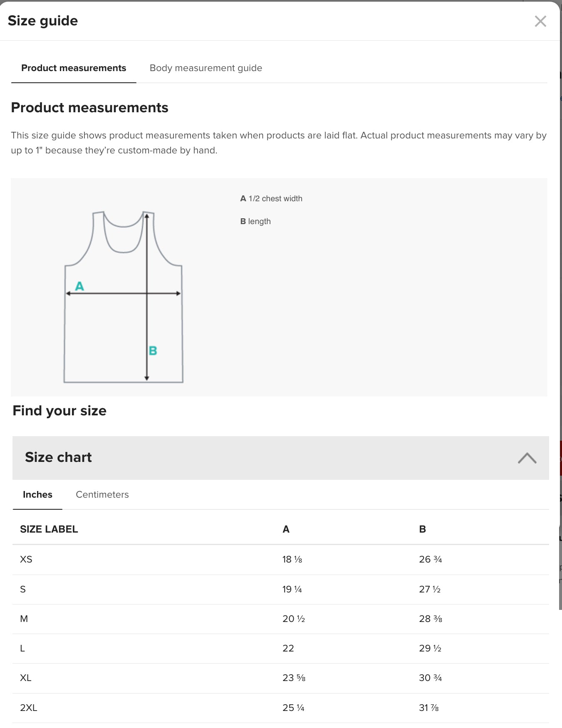The height and width of the screenshot is (728, 562).
Task: Select the Inches unit tab
Action: click(x=37, y=495)
